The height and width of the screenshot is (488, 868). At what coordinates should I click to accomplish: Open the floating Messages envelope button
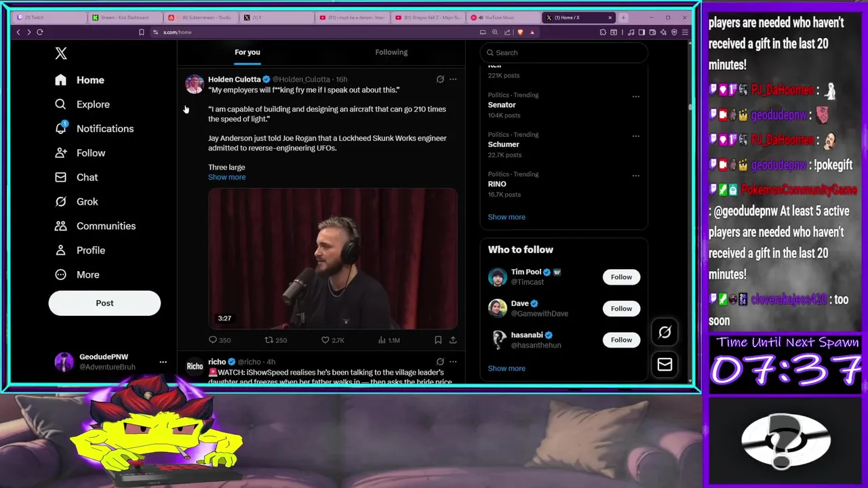point(665,365)
